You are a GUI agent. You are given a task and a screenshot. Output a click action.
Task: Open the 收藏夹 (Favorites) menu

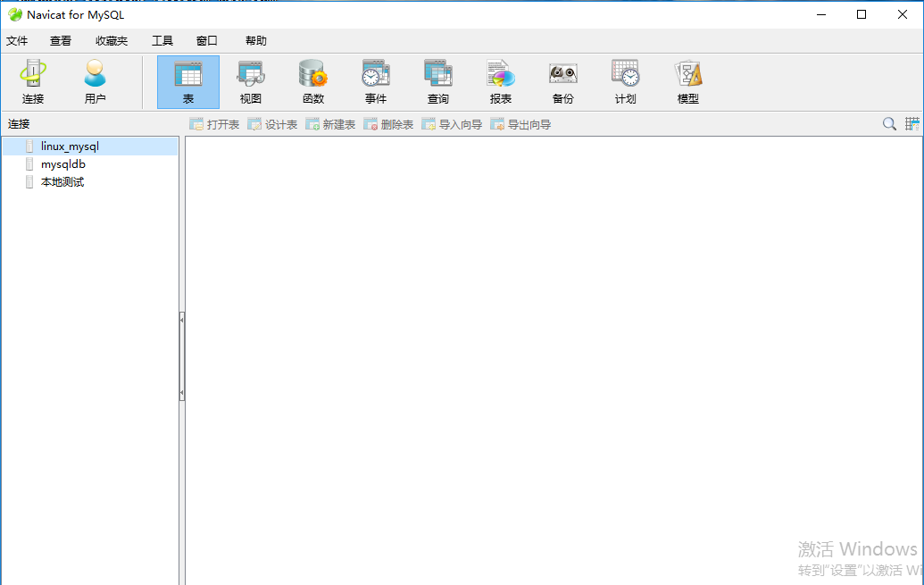pyautogui.click(x=112, y=41)
